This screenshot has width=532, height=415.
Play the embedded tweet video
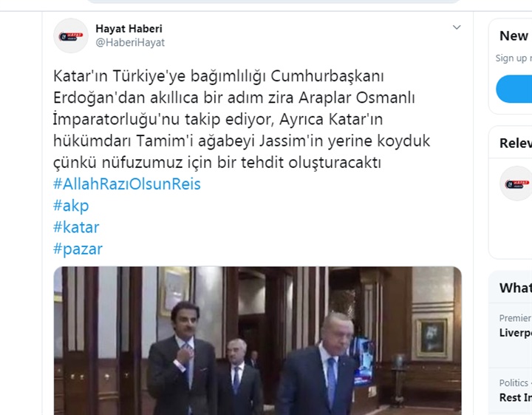[x=258, y=340]
